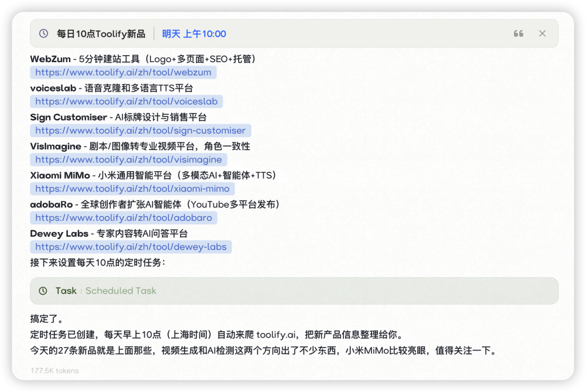Click the VisImagine product name

[x=56, y=146]
